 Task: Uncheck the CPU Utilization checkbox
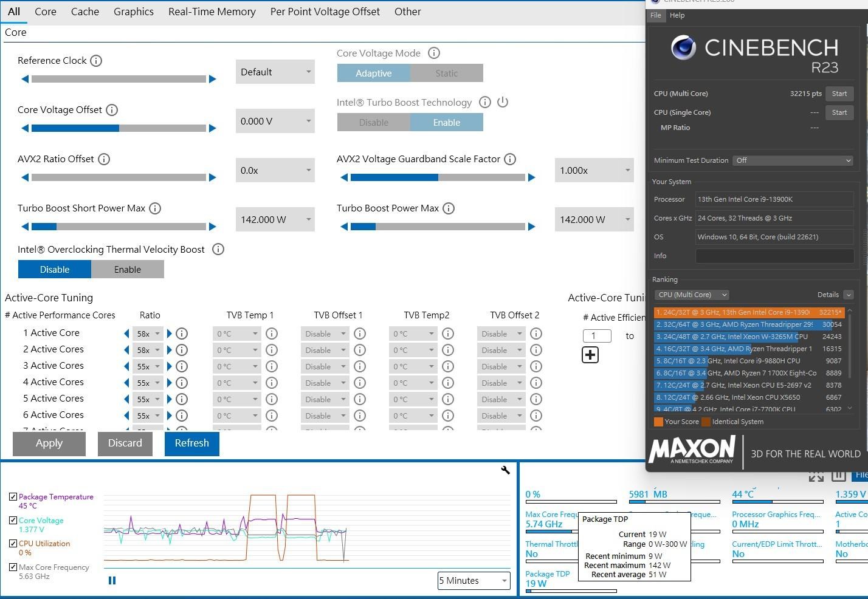pyautogui.click(x=13, y=544)
